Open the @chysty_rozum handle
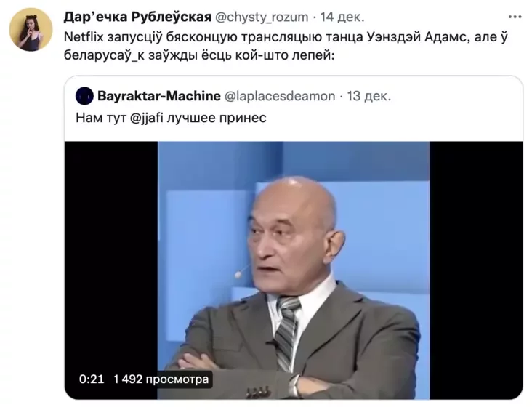 262,17
